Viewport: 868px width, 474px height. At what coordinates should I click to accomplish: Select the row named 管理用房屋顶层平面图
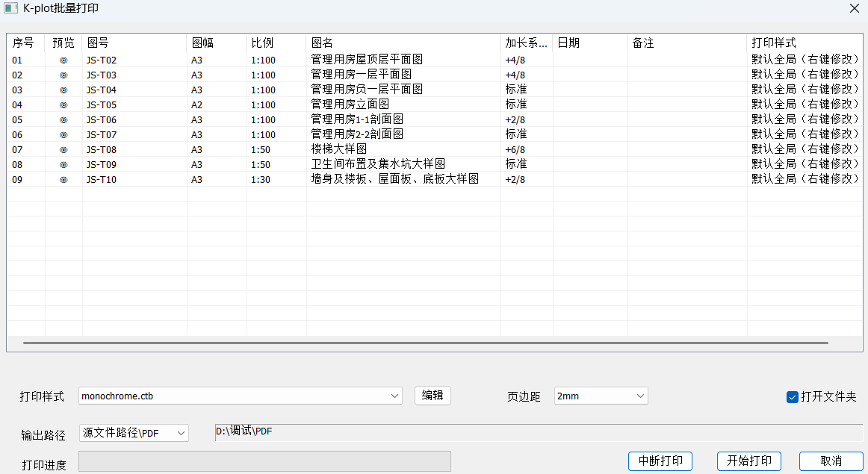point(434,60)
